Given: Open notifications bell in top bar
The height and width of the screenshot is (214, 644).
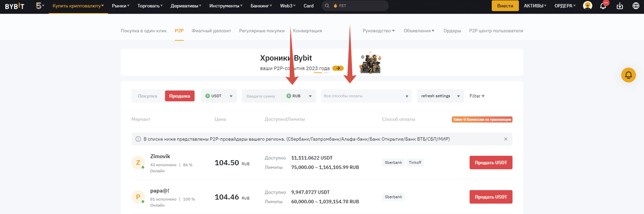Looking at the screenshot, I should coord(604,6).
